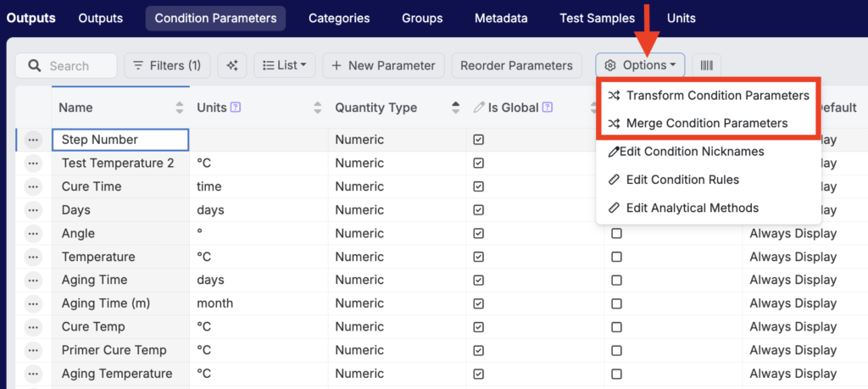This screenshot has height=389, width=868.
Task: Click the Is Global help icon
Action: pos(548,108)
